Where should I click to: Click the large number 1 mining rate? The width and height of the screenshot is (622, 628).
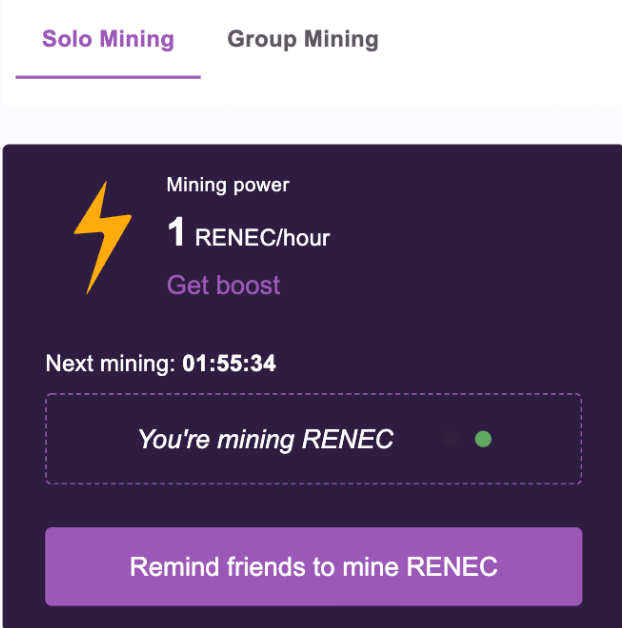(x=176, y=234)
